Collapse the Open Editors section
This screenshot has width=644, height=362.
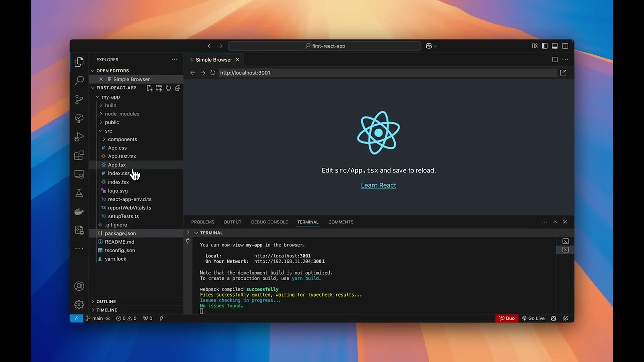coord(93,71)
